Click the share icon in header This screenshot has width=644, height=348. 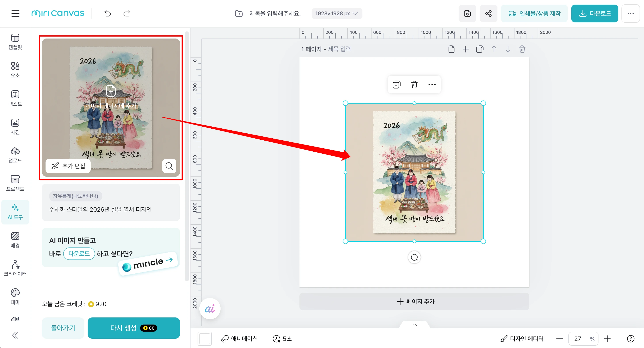[x=488, y=13]
